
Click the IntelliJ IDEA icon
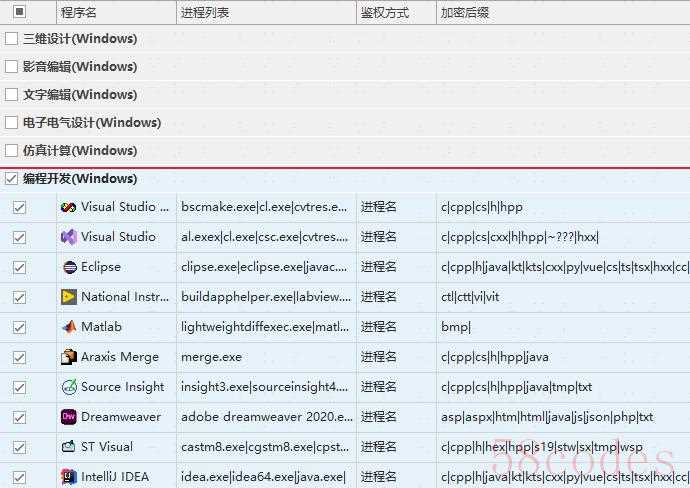[69, 477]
